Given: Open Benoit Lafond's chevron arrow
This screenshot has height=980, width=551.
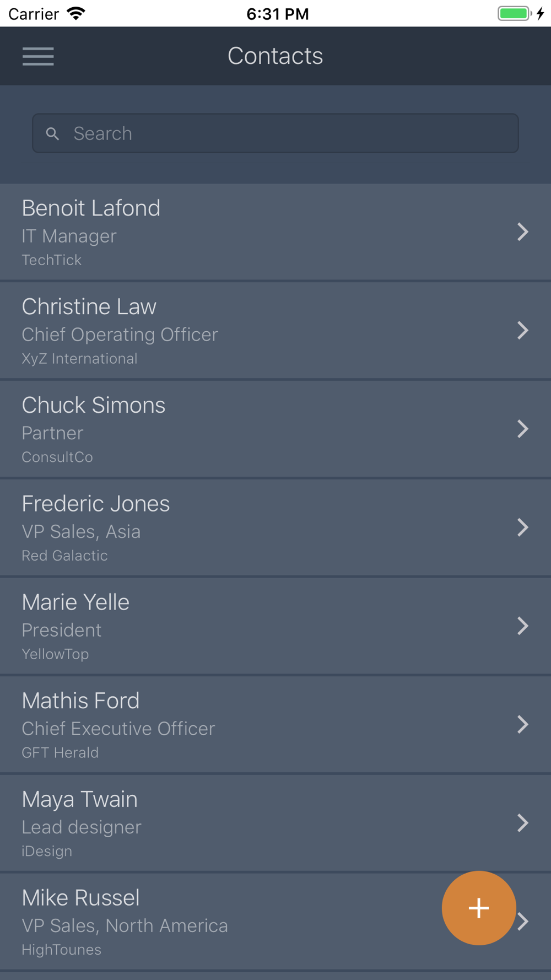Looking at the screenshot, I should click(x=523, y=231).
